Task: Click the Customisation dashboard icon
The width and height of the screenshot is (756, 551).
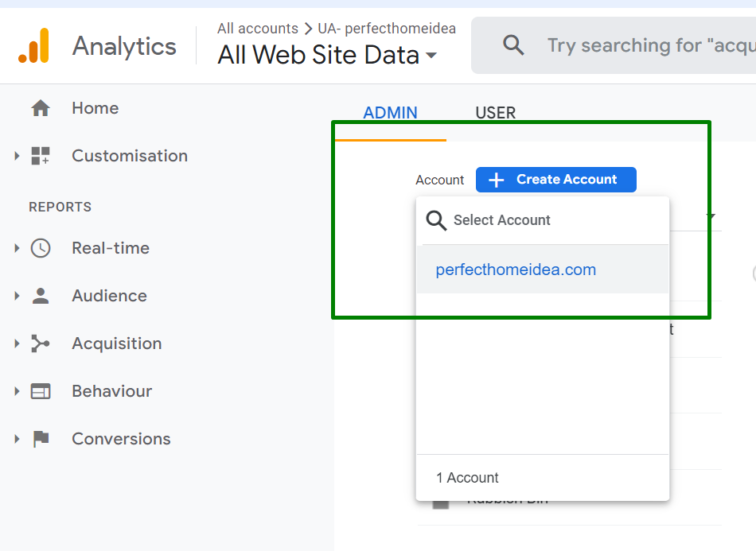Action: (x=41, y=156)
